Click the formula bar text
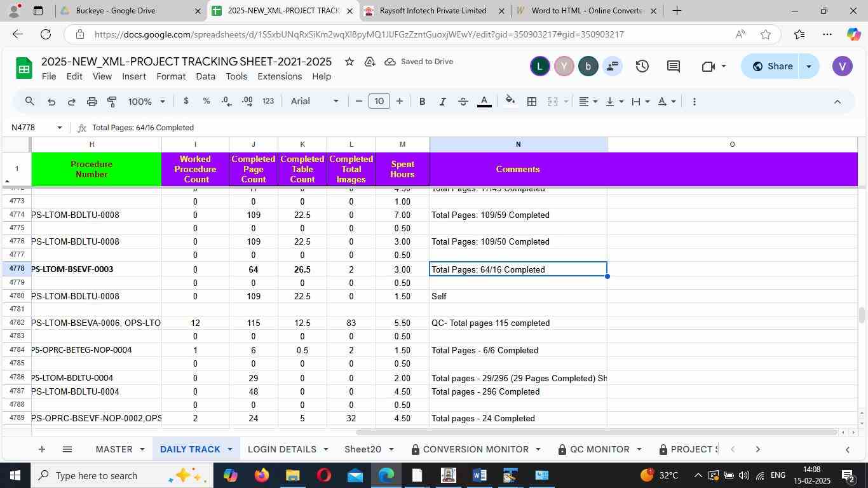 point(143,128)
